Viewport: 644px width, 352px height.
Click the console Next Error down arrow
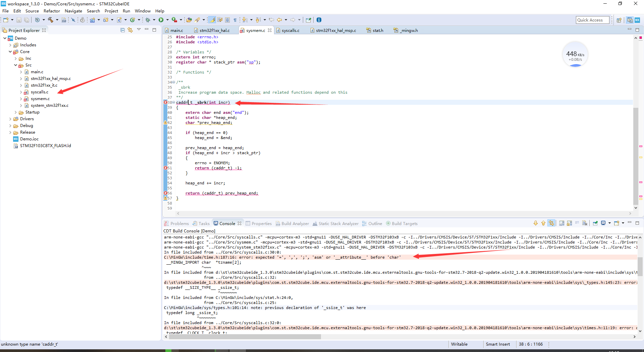pyautogui.click(x=535, y=223)
